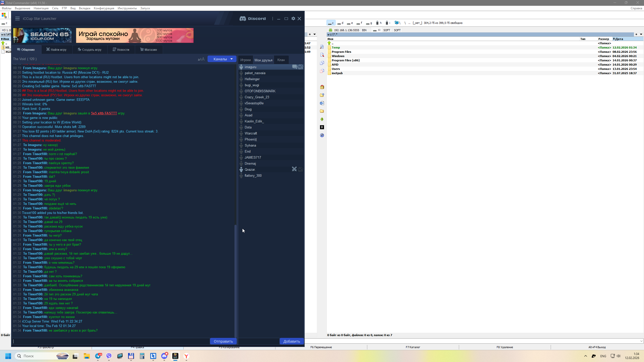The image size is (644, 362).
Task: Open the Конфигурация menu
Action: pyautogui.click(x=104, y=8)
